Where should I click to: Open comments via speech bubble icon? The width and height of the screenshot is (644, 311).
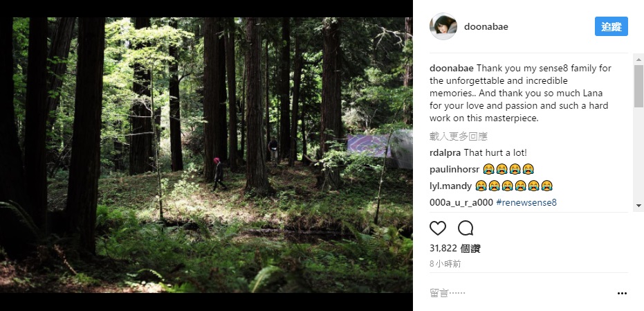coord(466,228)
